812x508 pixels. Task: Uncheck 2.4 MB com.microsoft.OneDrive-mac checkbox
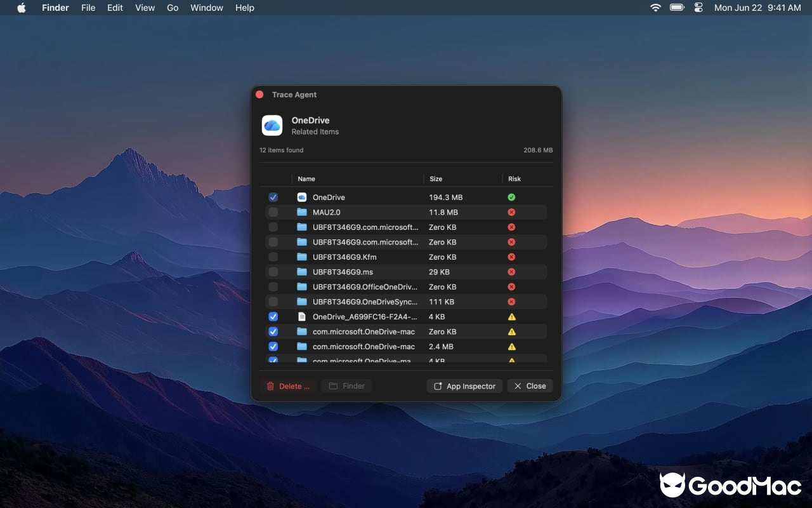pyautogui.click(x=273, y=347)
